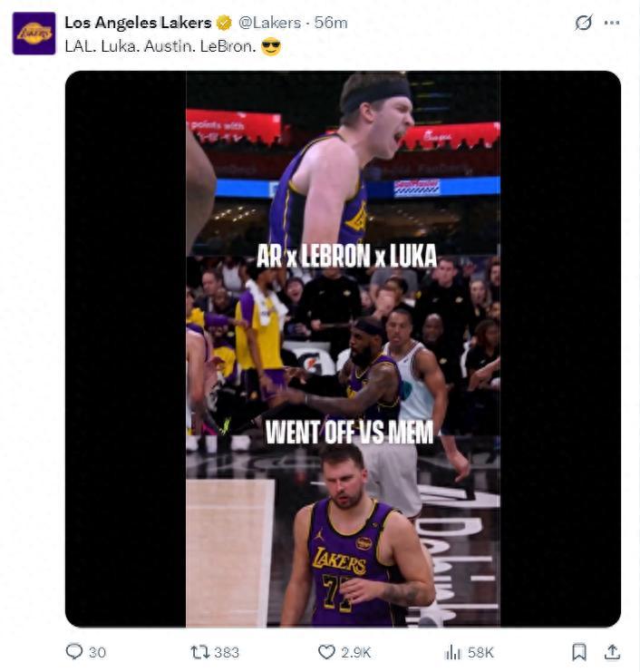This screenshot has height=672, width=640.
Task: Click the share upload arrow icon
Action: [612, 651]
